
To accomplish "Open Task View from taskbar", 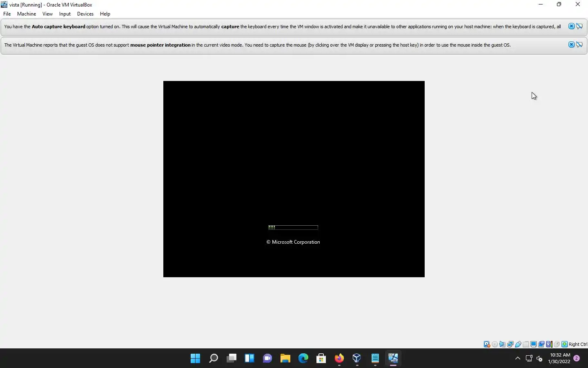I will [232, 359].
